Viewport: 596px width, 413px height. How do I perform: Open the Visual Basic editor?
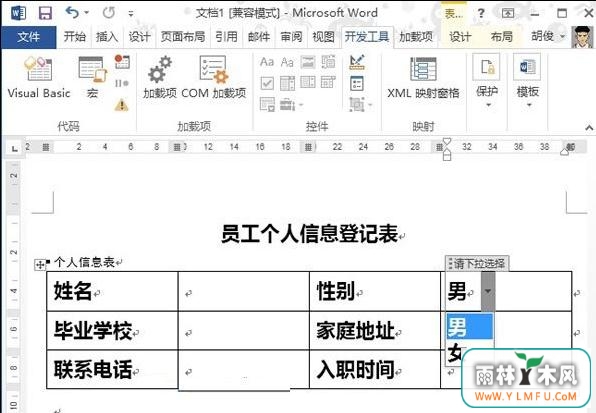tap(39, 78)
